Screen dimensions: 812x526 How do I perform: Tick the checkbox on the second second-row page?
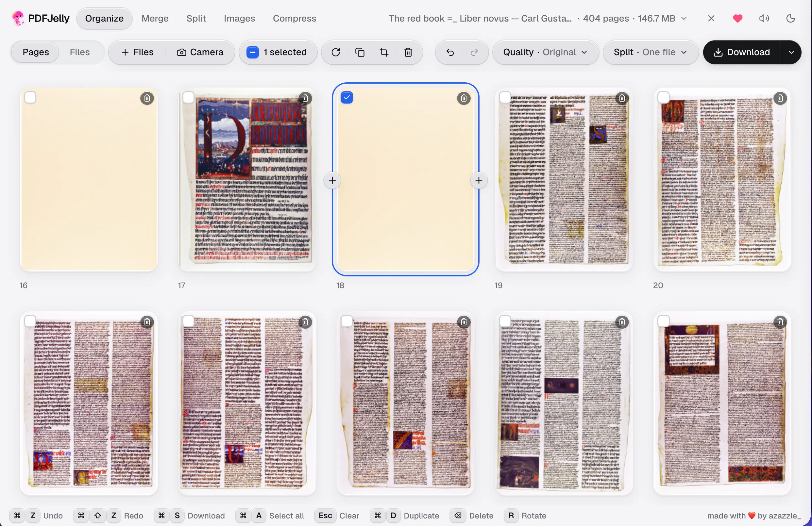click(x=188, y=321)
